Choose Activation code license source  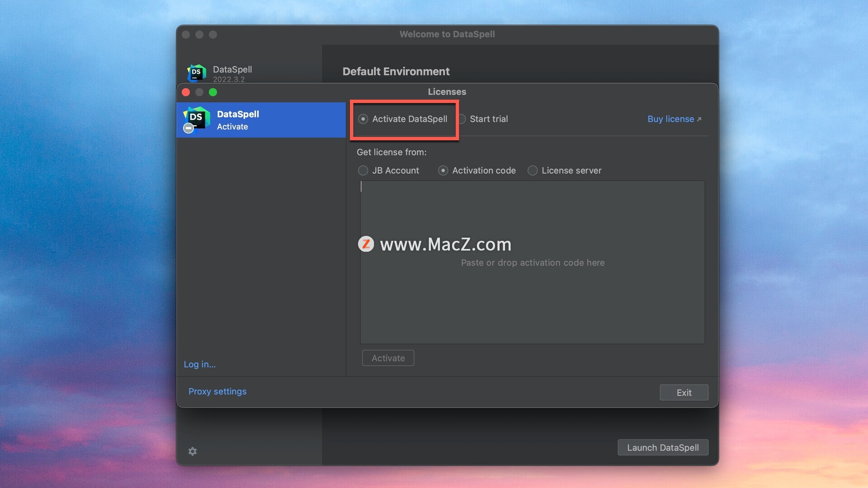(443, 170)
